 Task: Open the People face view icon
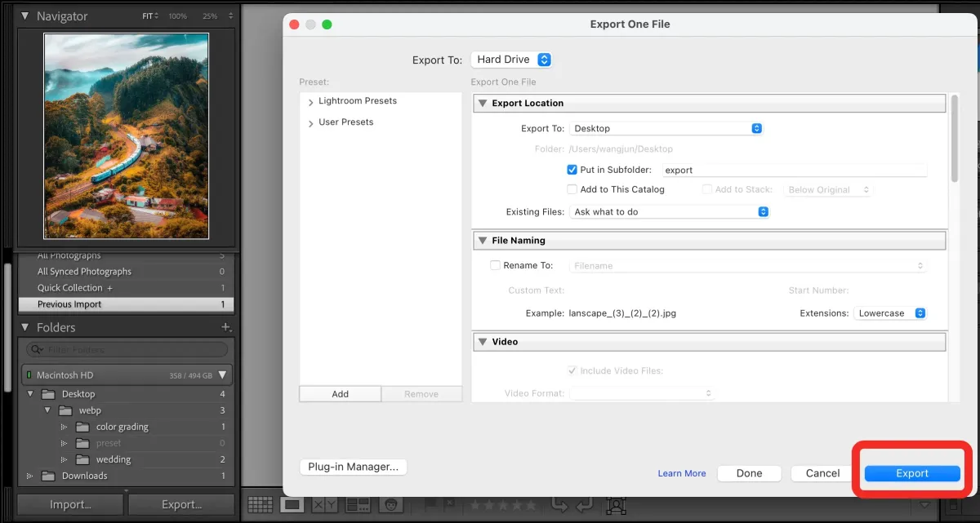tap(393, 505)
